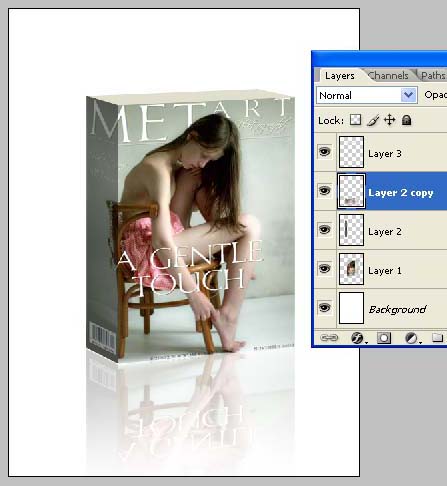Toggle lock all padlock icon
Screen dimensions: 447x486
tap(406, 120)
